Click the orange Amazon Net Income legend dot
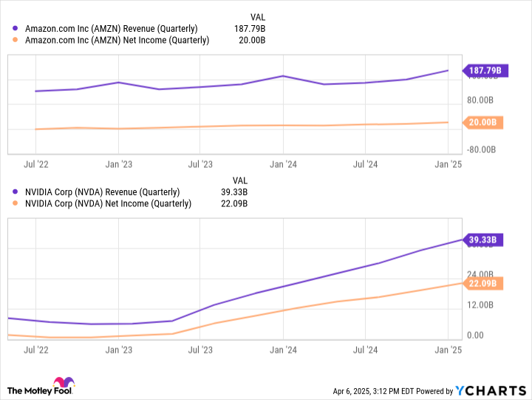Image resolution: width=532 pixels, height=400 pixels. tap(16, 41)
